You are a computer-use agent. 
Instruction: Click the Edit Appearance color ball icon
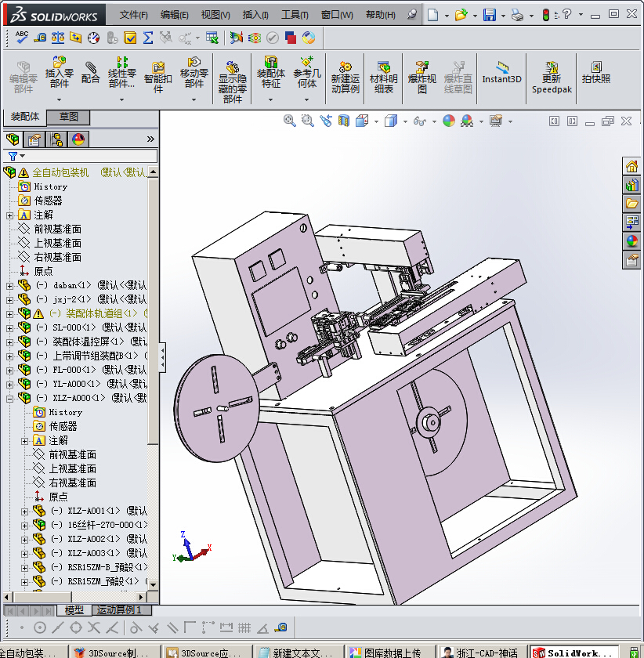point(449,121)
